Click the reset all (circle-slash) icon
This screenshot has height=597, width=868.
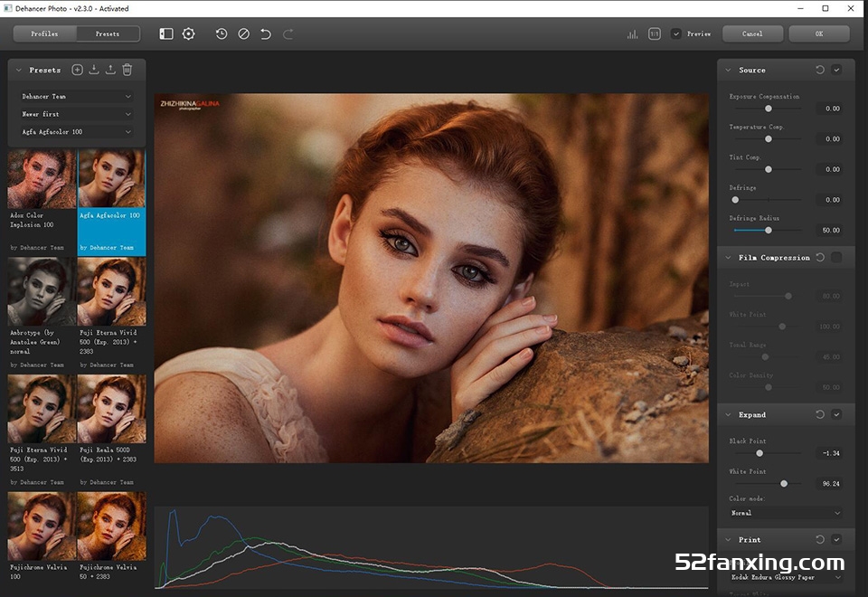click(x=243, y=33)
